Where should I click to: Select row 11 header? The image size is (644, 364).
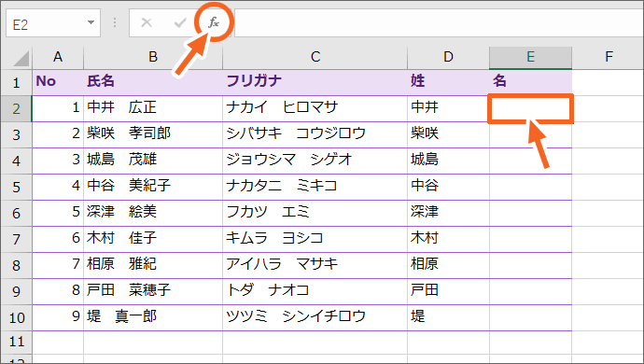17,342
